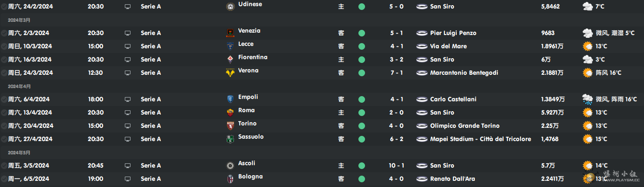Open the Bologna team link

[x=251, y=177]
